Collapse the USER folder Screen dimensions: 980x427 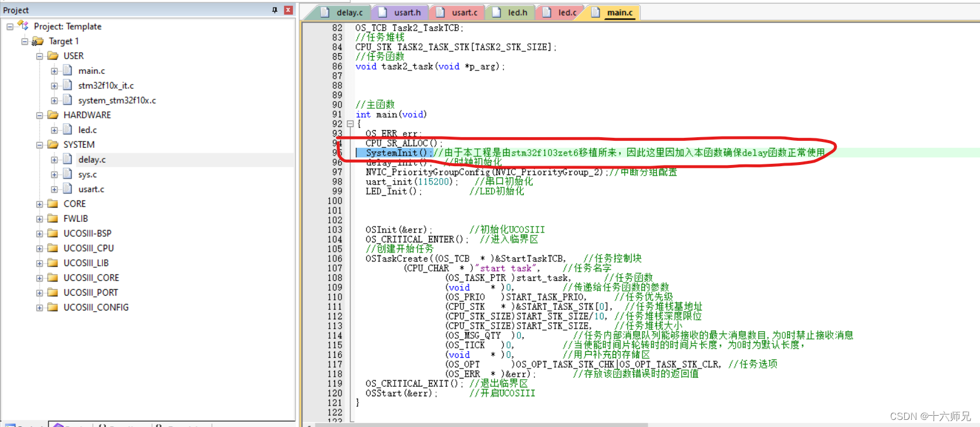[x=40, y=56]
